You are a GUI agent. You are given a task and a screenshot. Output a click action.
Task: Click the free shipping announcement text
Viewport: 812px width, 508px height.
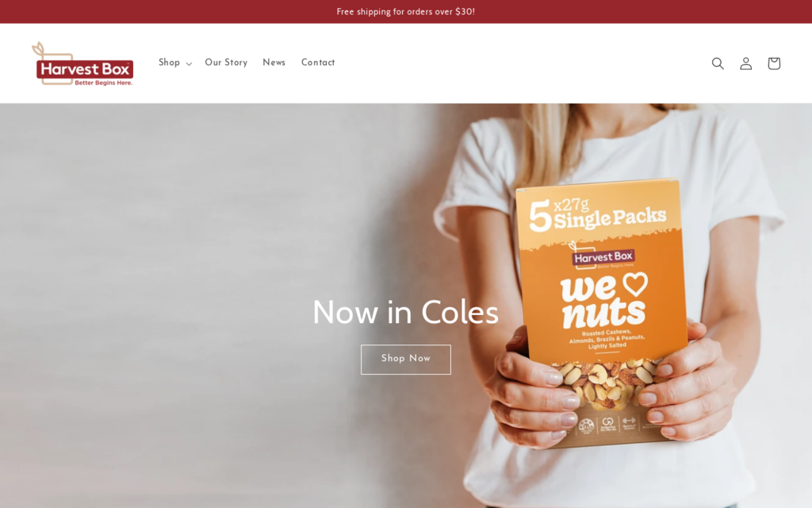pyautogui.click(x=405, y=11)
